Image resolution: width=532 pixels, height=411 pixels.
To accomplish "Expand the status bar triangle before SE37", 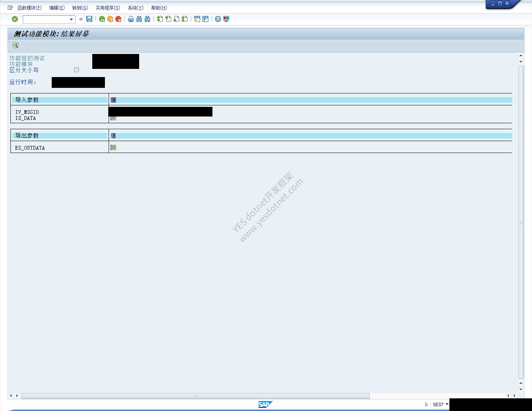I will (426, 404).
